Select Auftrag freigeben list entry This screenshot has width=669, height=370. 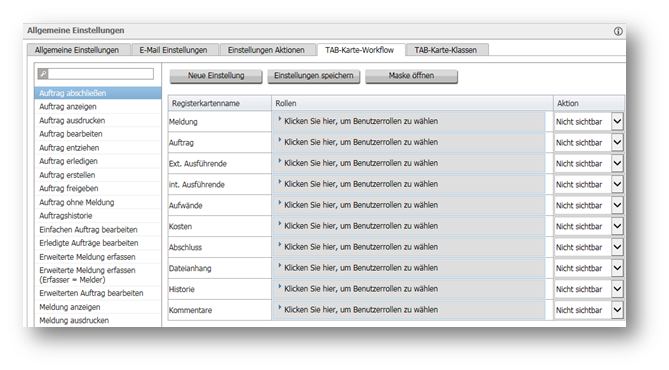coord(98,189)
